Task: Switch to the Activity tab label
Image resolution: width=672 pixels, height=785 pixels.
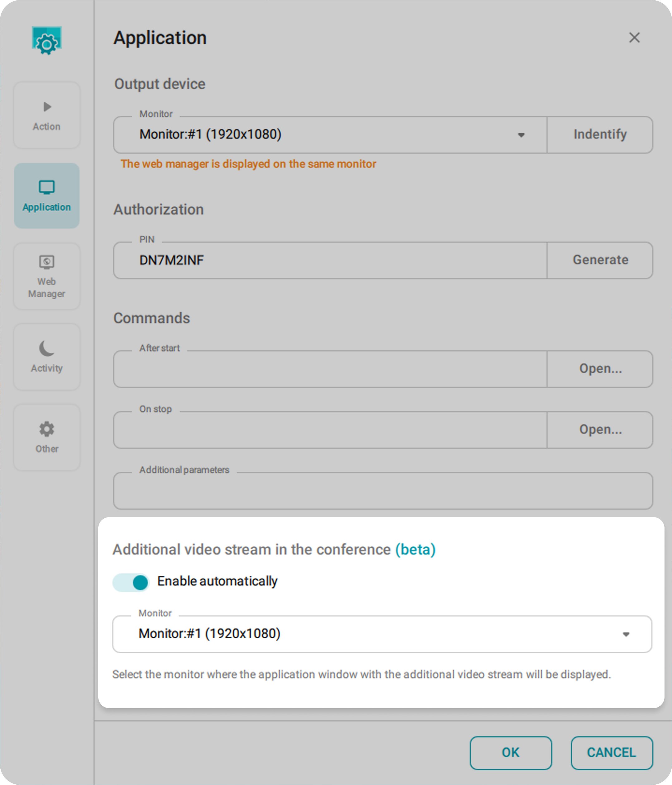Action: tap(46, 368)
